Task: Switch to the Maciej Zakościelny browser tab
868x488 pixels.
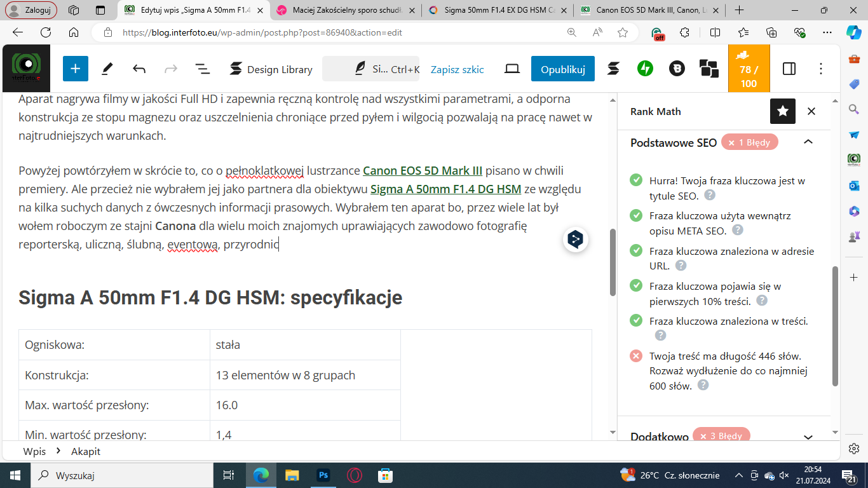Action: [348, 10]
